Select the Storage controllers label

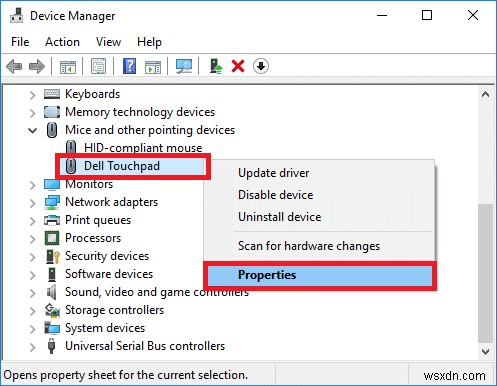[114, 310]
